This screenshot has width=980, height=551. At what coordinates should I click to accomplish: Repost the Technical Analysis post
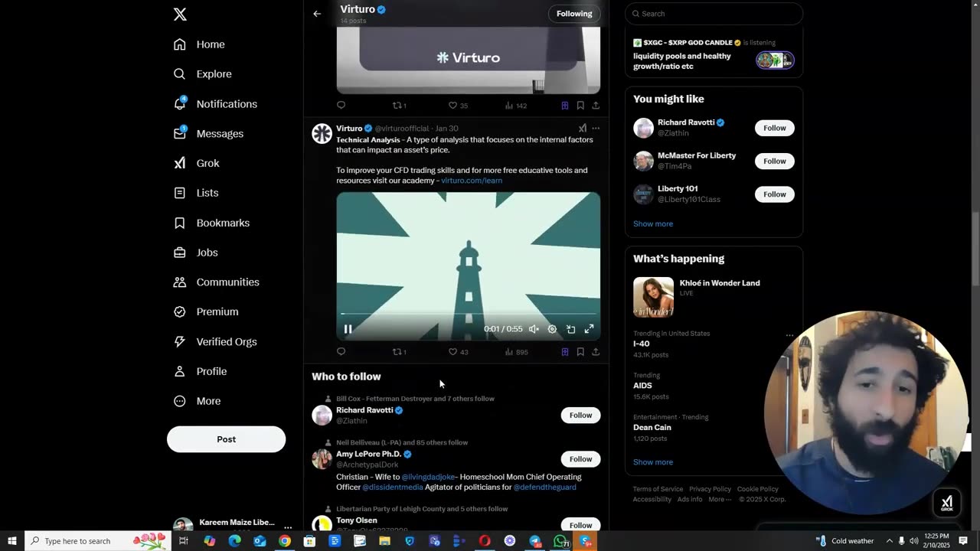pos(399,352)
